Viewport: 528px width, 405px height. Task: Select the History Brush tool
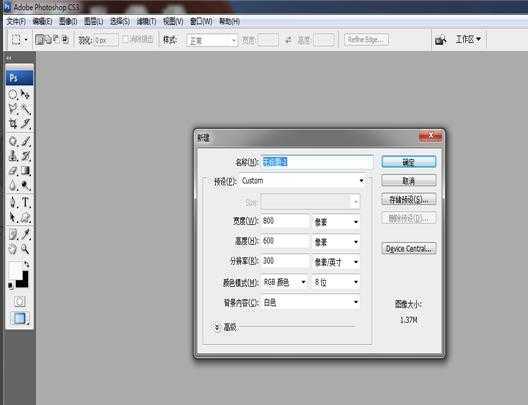25,156
